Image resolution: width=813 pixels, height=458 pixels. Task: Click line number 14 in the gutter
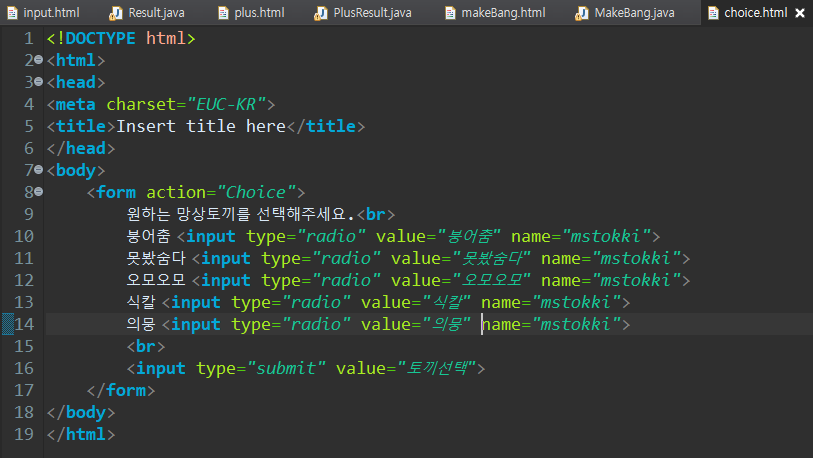(24, 324)
